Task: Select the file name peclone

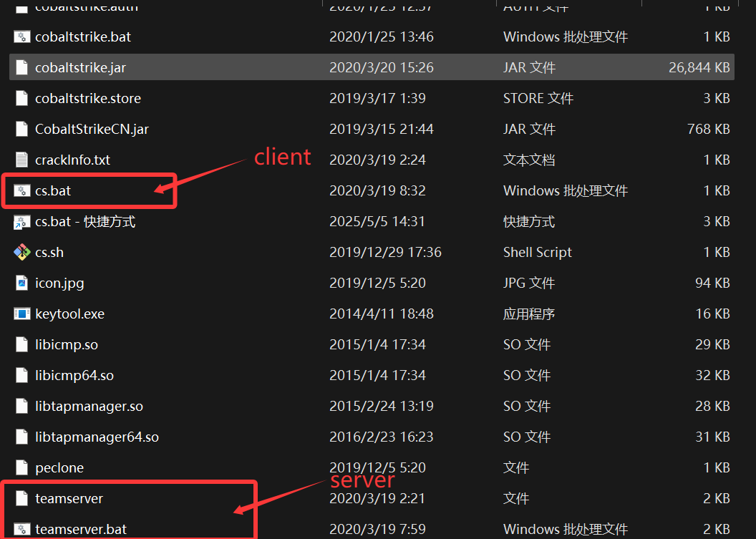Action: [x=59, y=468]
